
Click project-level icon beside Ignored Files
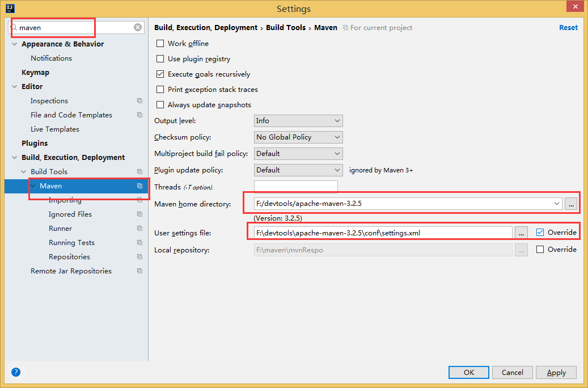click(x=140, y=214)
